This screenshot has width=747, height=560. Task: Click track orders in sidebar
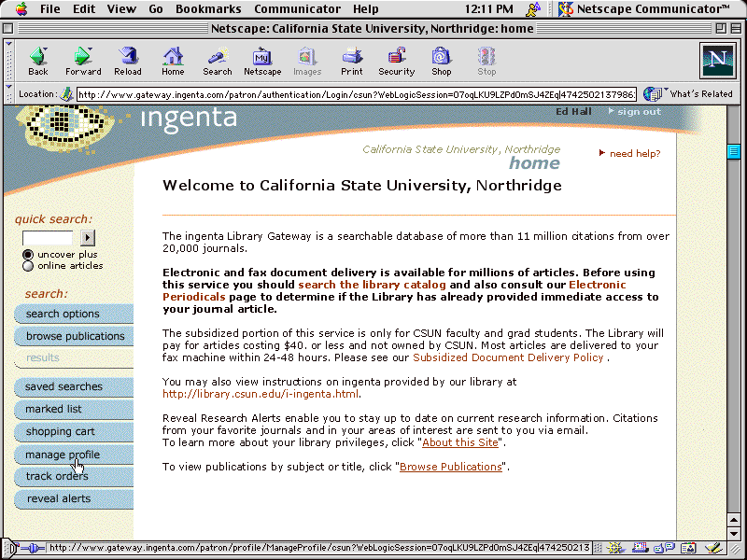[74, 476]
